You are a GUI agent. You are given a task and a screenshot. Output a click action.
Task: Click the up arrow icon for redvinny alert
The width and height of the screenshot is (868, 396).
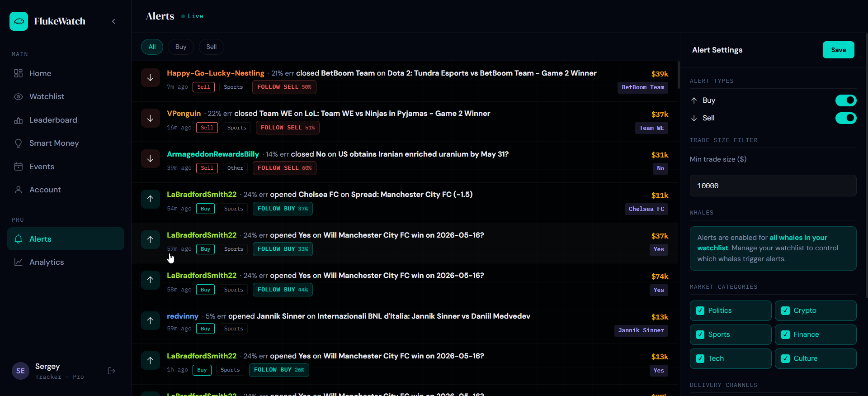point(151,321)
